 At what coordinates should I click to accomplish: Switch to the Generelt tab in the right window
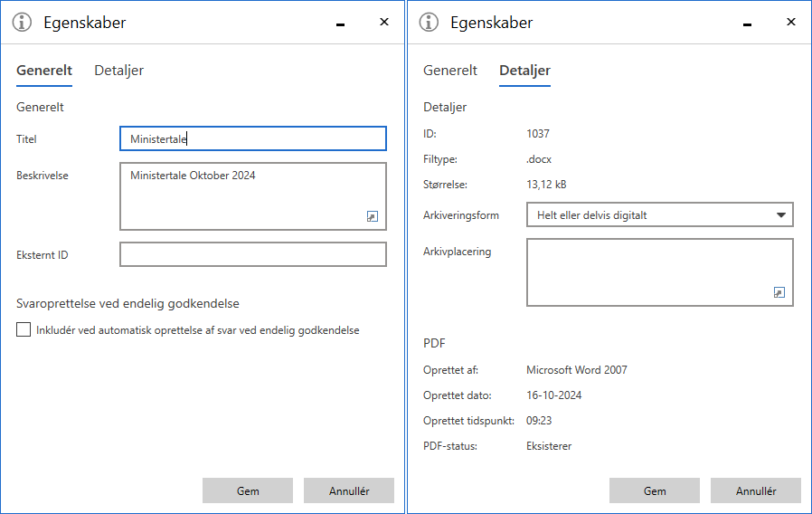point(450,71)
